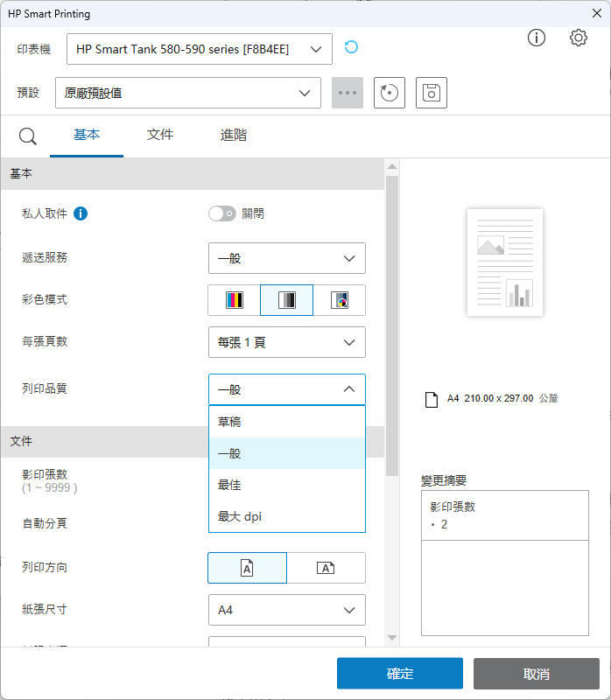Click the vertical scrollbar thumb
This screenshot has height=700, width=611.
[392, 325]
